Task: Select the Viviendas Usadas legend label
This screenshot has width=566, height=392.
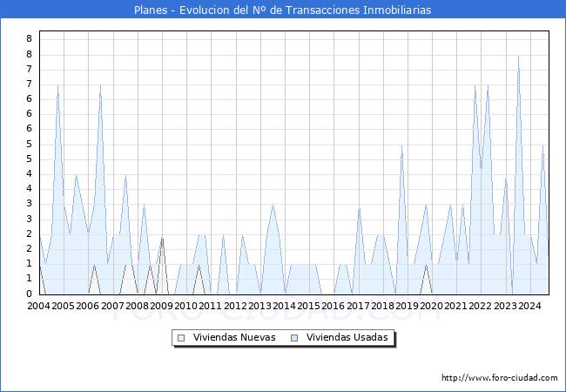Action: click(347, 337)
